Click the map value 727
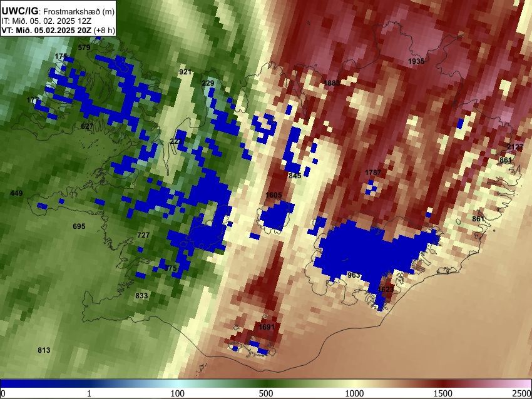 point(143,235)
